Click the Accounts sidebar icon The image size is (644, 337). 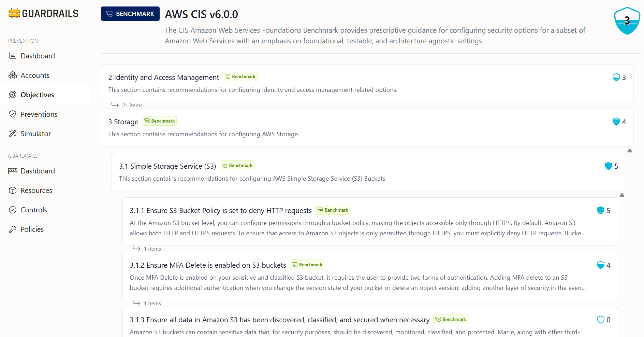click(13, 75)
